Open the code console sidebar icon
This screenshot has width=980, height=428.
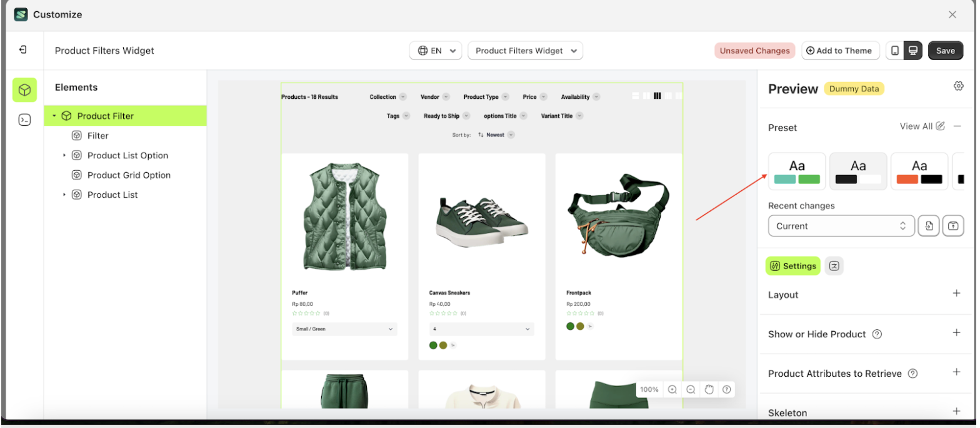[x=24, y=120]
